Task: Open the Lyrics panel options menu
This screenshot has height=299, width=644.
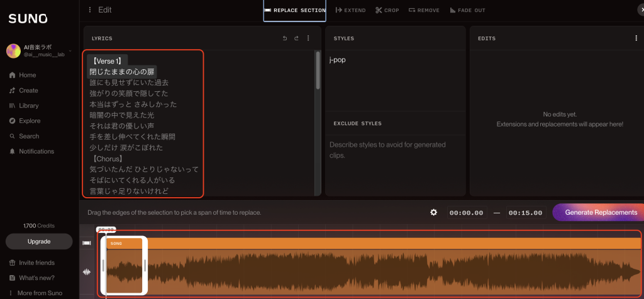Action: coord(308,38)
